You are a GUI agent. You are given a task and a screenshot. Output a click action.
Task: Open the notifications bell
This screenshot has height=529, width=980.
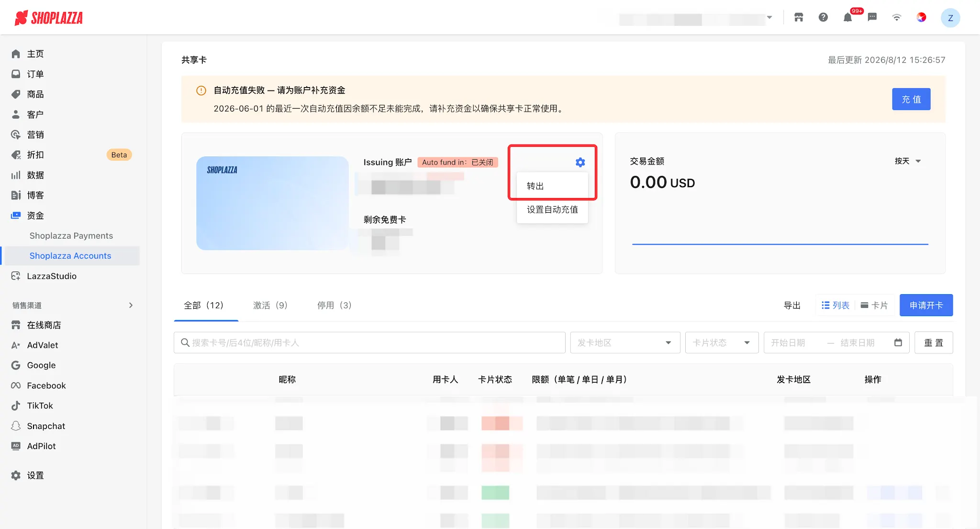tap(847, 18)
